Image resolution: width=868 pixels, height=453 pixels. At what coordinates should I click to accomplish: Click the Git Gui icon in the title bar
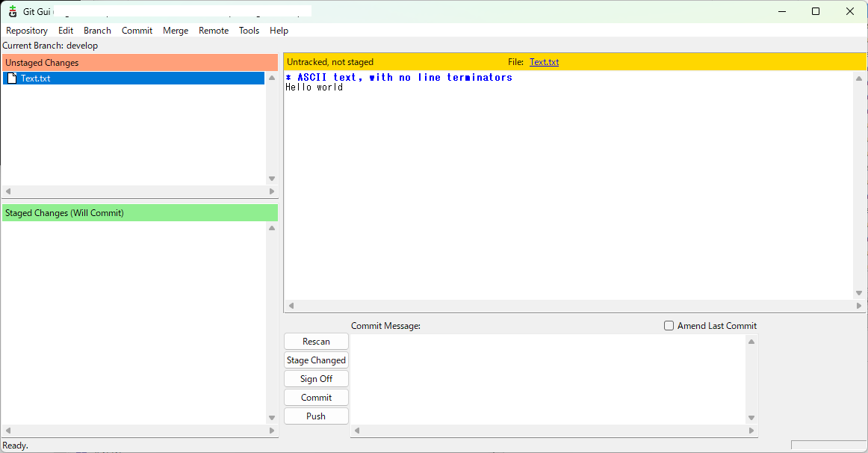point(12,11)
